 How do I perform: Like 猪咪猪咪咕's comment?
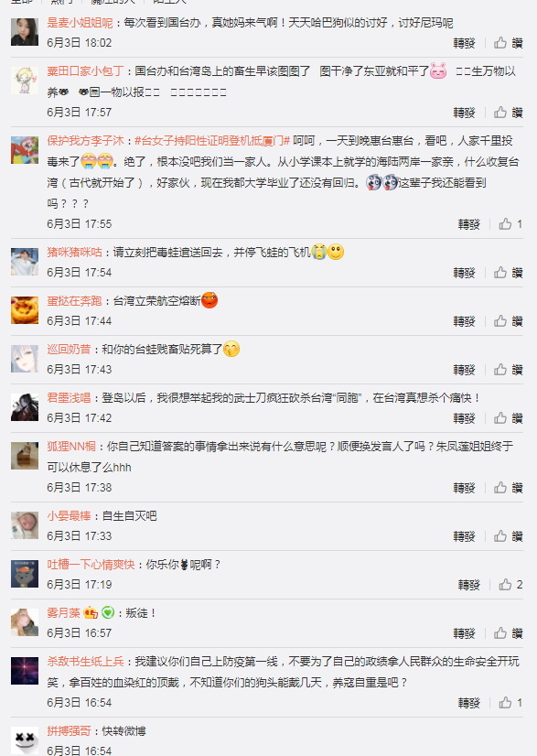[x=508, y=273]
